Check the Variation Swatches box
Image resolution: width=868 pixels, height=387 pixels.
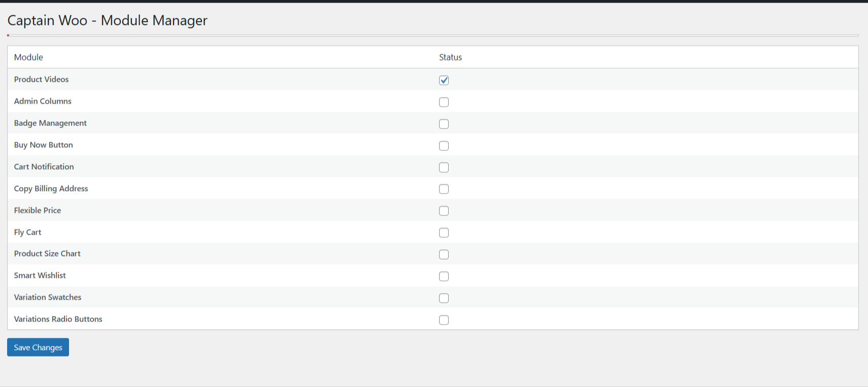(x=444, y=298)
